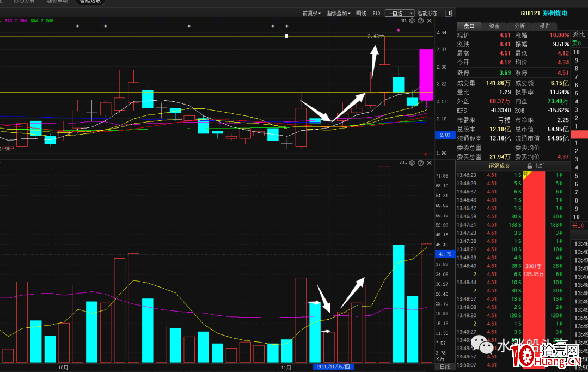Open the 自选 watchlist dropdown arrow

click(411, 13)
